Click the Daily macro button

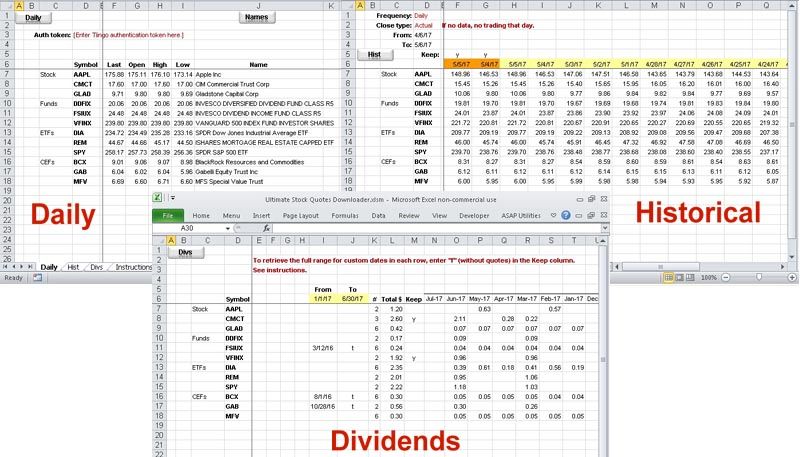point(33,18)
